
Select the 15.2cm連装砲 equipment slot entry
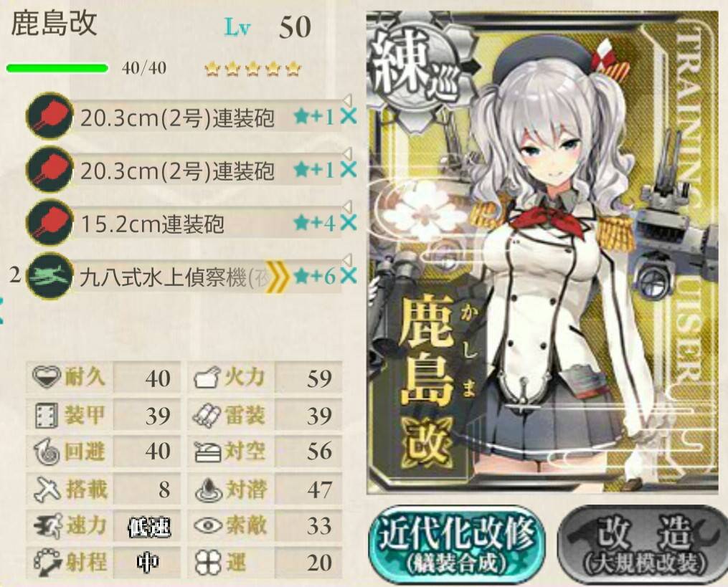pyautogui.click(x=207, y=224)
